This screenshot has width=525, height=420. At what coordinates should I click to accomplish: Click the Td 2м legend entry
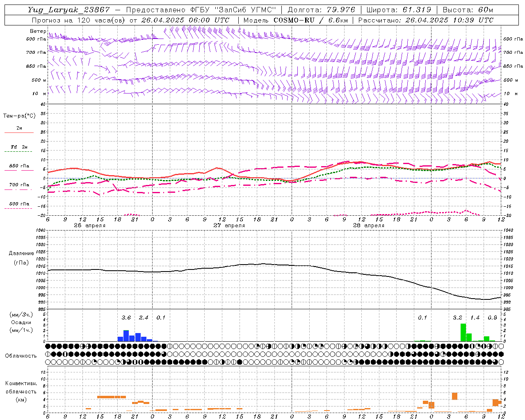pos(19,147)
